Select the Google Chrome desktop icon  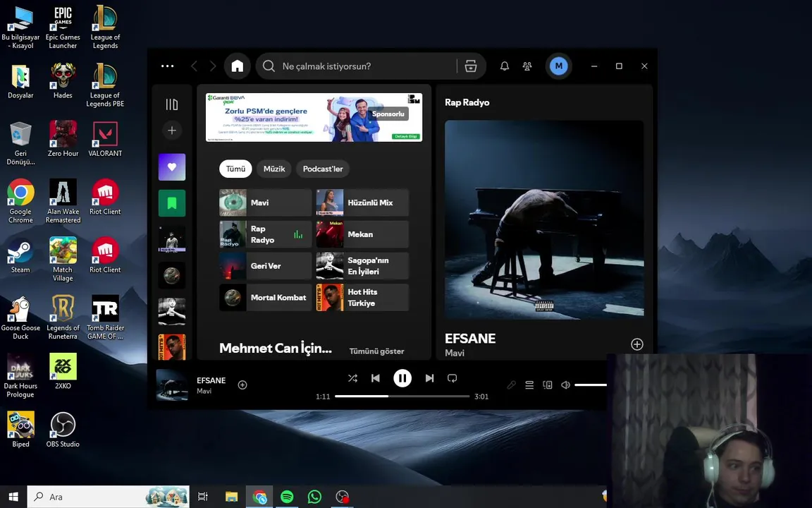[x=20, y=201]
